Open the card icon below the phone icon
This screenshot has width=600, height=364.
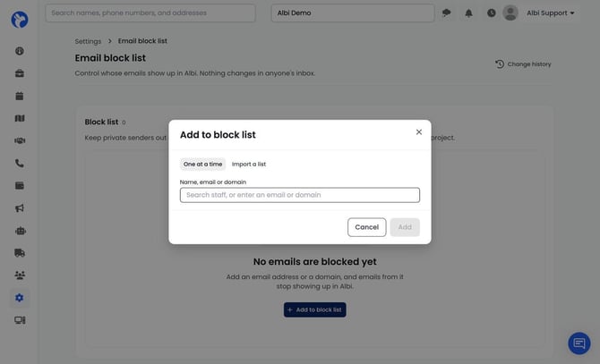(x=20, y=186)
